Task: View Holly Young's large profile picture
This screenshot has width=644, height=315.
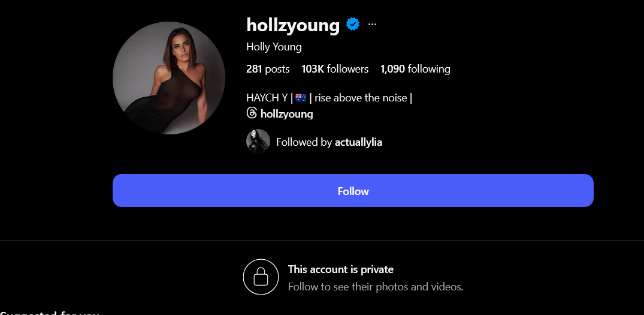Action: pos(169,78)
